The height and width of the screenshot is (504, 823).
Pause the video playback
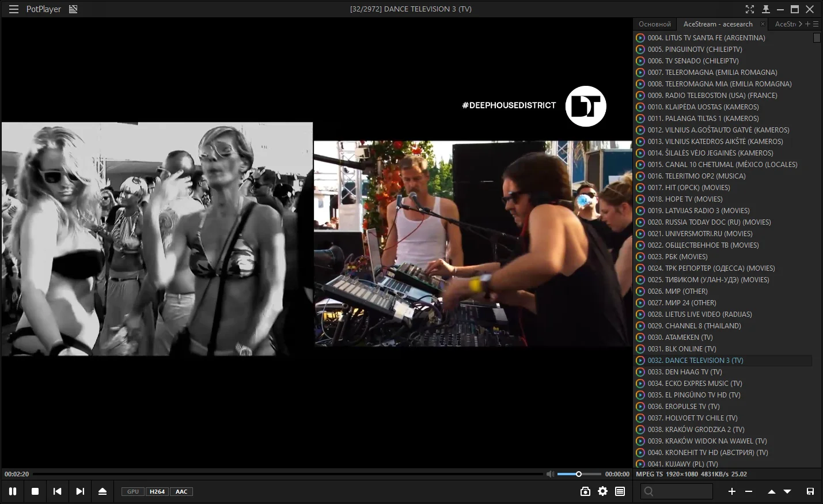tap(13, 491)
